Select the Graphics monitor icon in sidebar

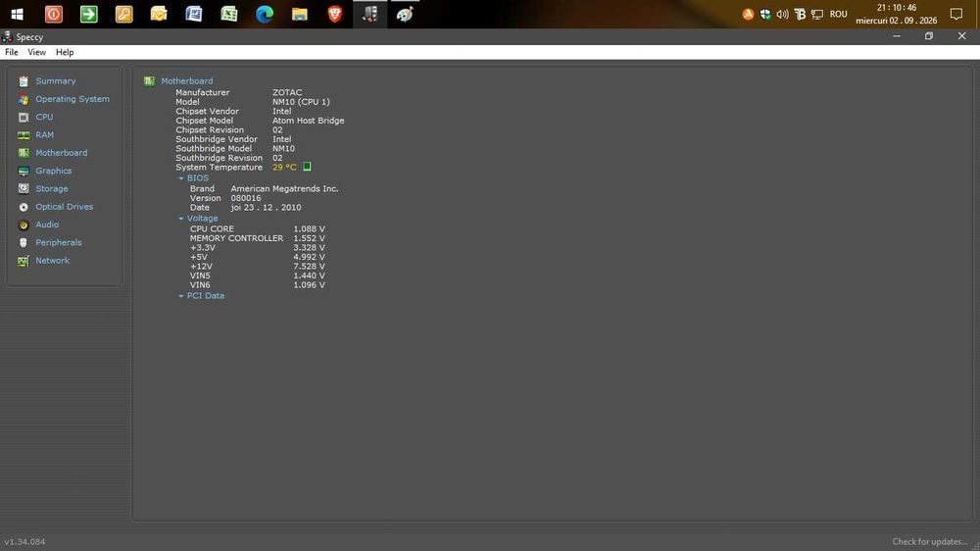24,171
